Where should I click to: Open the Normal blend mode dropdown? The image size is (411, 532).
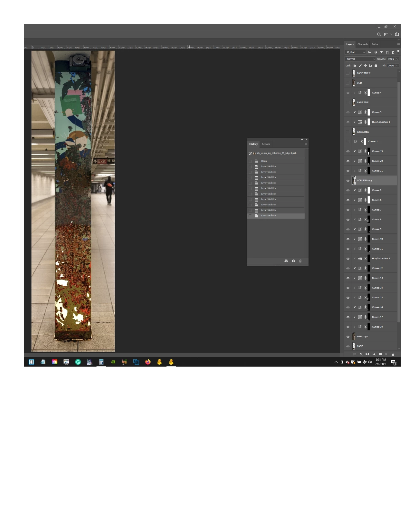tap(360, 59)
